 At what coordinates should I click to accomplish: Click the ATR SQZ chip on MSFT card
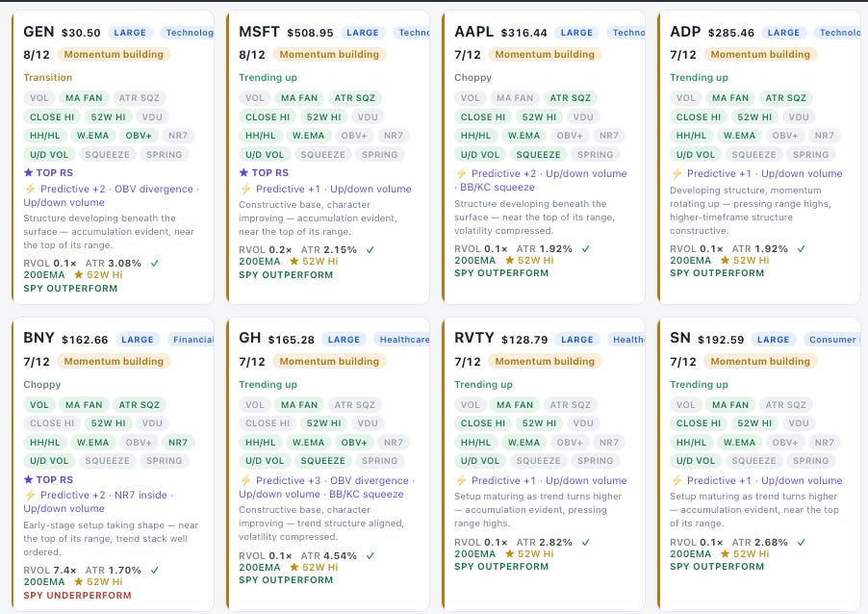click(x=355, y=98)
